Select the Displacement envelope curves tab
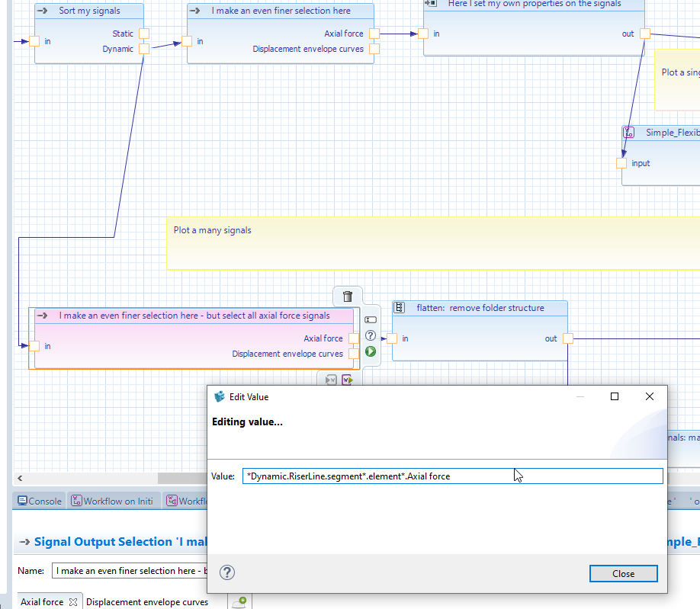700x609 pixels. [x=147, y=602]
